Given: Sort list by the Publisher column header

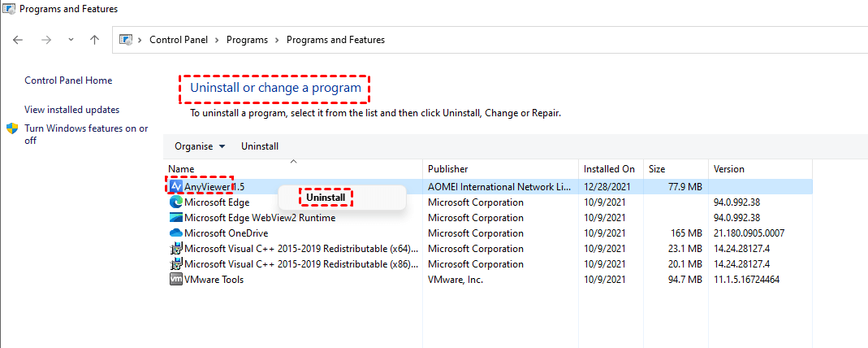Looking at the screenshot, I should click(448, 169).
